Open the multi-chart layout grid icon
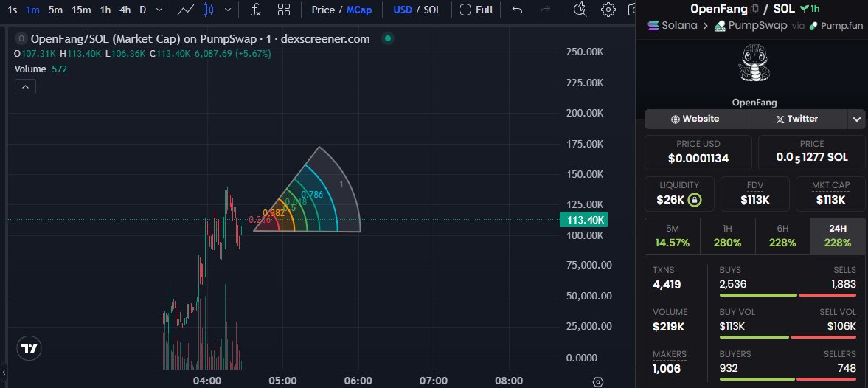Viewport: 868px width, 388px height. point(284,10)
